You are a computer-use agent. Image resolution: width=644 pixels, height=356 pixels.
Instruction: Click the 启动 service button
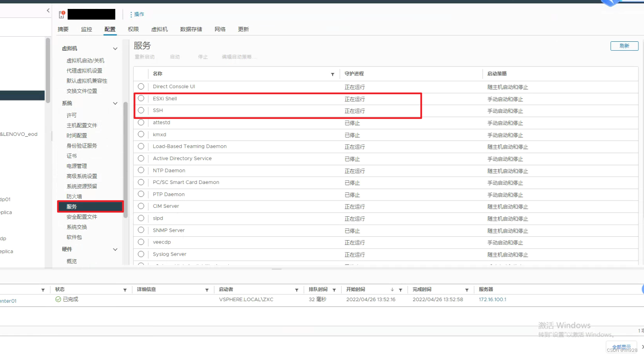point(175,57)
